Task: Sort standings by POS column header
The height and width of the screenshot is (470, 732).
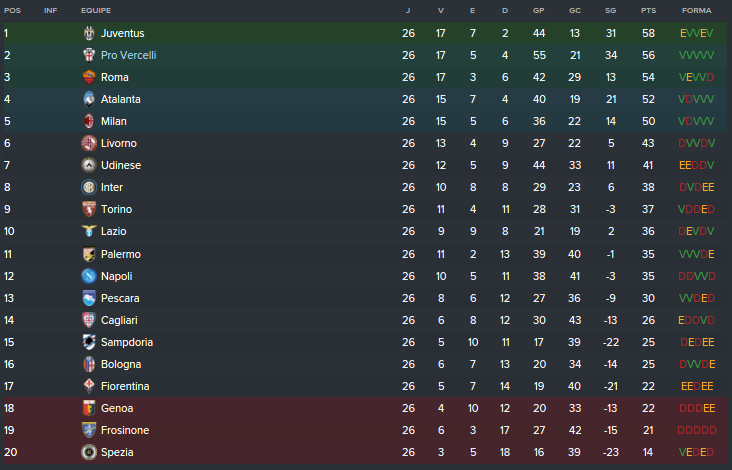Action: (x=11, y=10)
